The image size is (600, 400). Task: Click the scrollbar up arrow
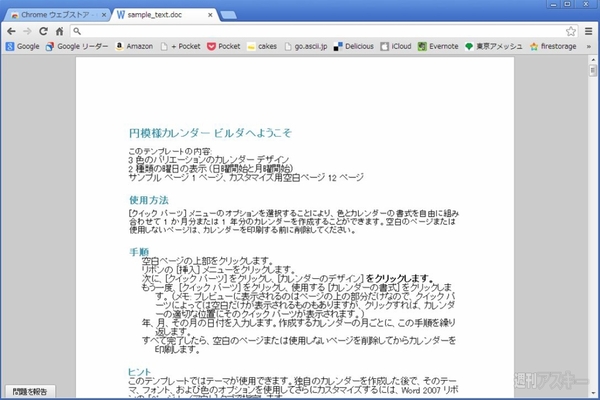[x=593, y=60]
